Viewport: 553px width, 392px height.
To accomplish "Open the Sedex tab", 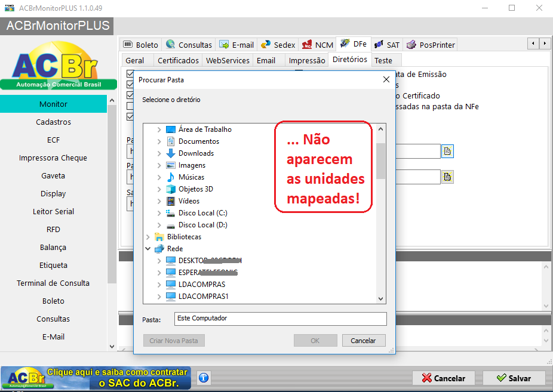I will pos(278,45).
